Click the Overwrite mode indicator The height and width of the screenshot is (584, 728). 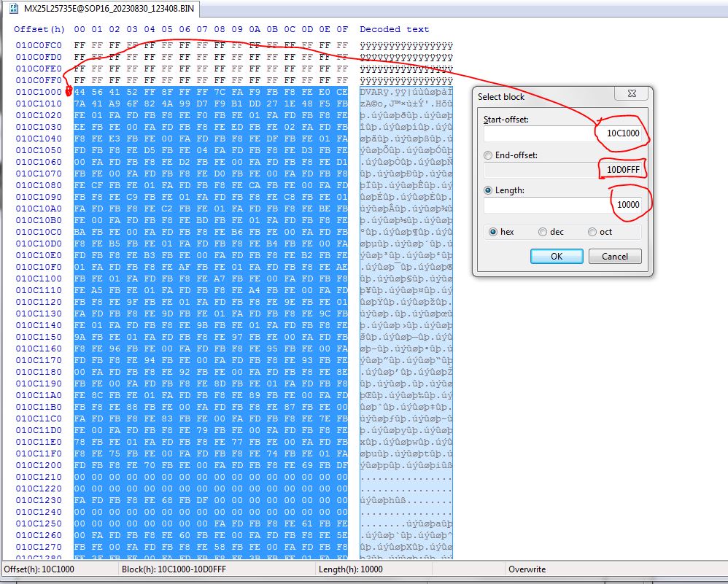coord(527,569)
